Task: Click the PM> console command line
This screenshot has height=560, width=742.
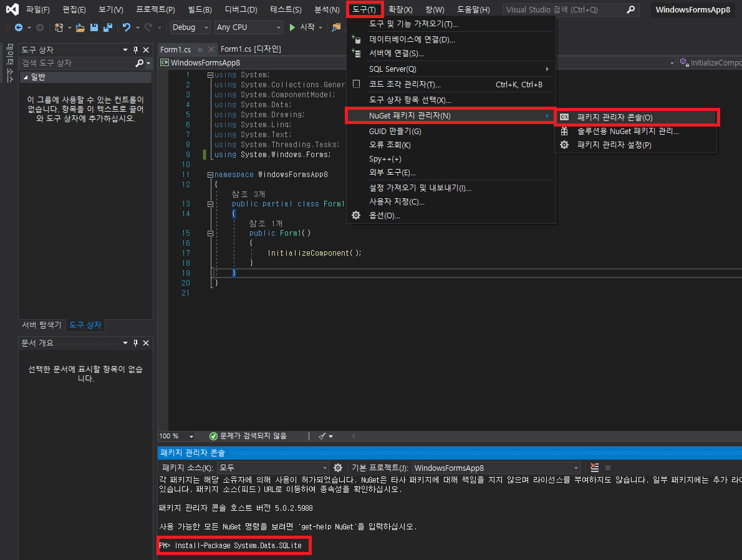Action: point(231,545)
